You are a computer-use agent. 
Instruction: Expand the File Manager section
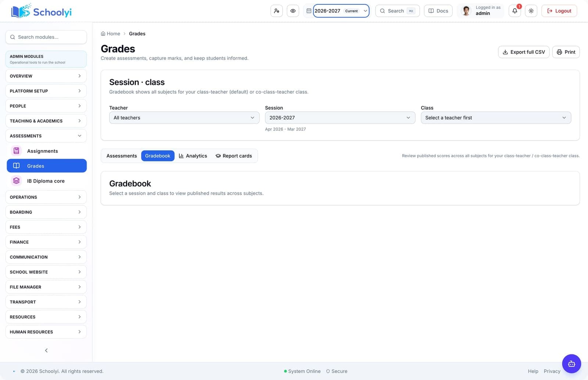[x=46, y=287]
